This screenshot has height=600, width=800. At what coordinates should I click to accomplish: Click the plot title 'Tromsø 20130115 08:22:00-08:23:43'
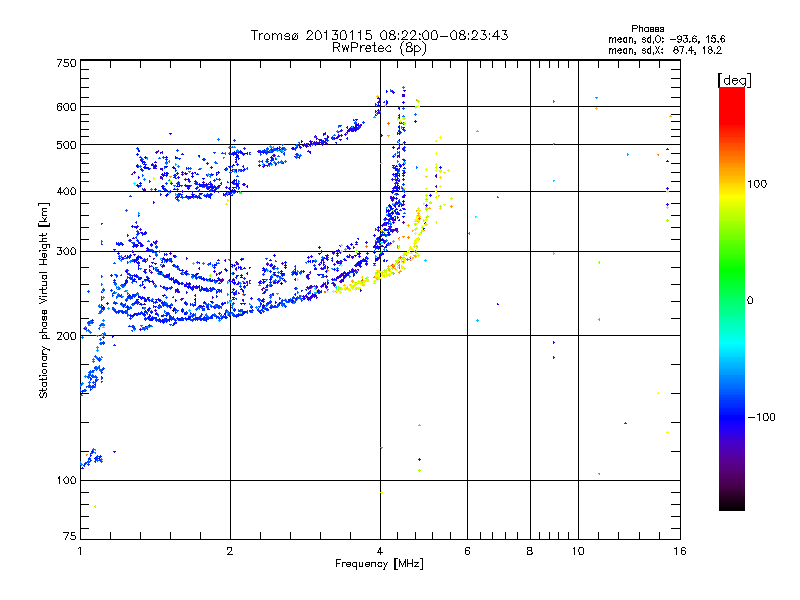[379, 35]
